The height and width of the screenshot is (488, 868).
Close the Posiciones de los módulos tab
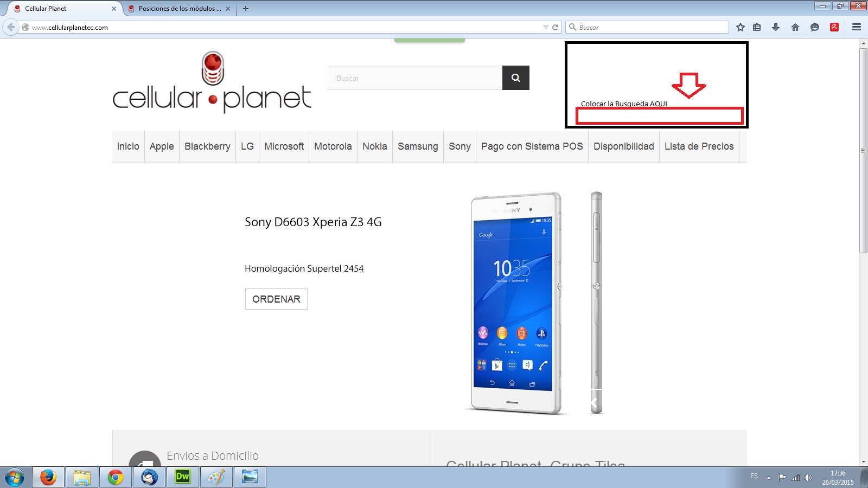pos(228,9)
